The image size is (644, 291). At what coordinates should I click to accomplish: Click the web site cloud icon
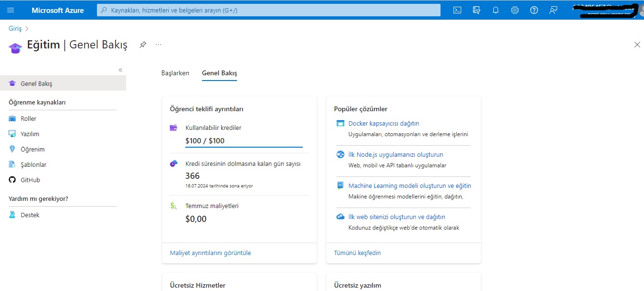click(x=340, y=217)
